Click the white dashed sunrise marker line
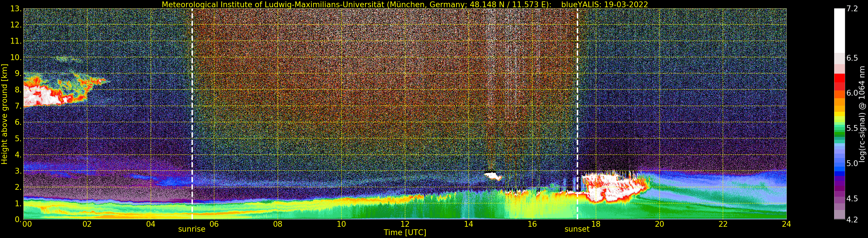868x238 pixels. pos(192,114)
